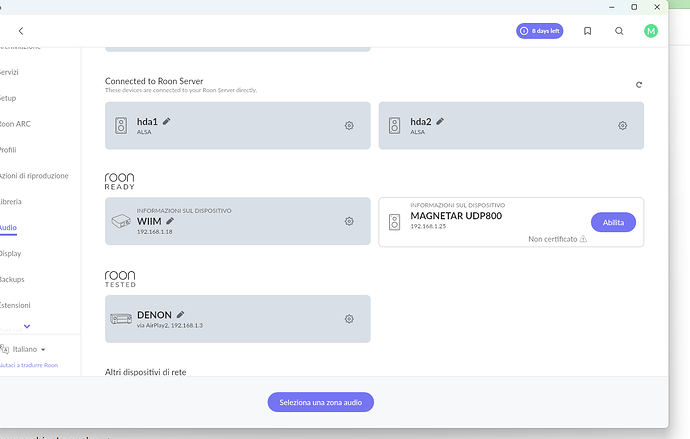Enable the MAGNETAR UDP800 device
Screen dimensions: 690x439
click(613, 222)
